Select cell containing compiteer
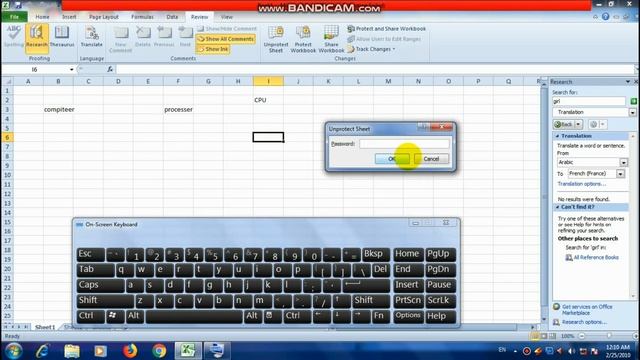This screenshot has height=360, width=640. click(x=58, y=109)
